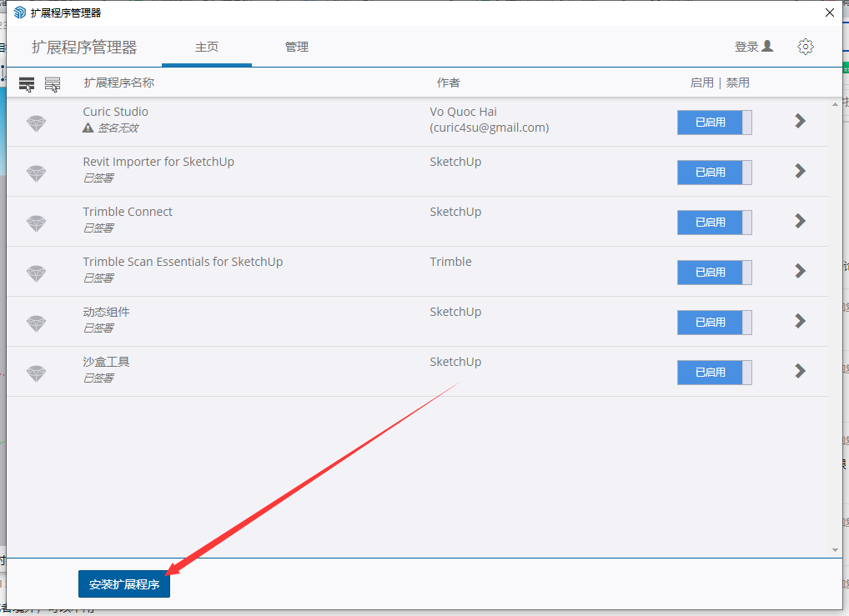The width and height of the screenshot is (849, 616).
Task: Expand Trimble Connect details chevron
Action: [801, 221]
